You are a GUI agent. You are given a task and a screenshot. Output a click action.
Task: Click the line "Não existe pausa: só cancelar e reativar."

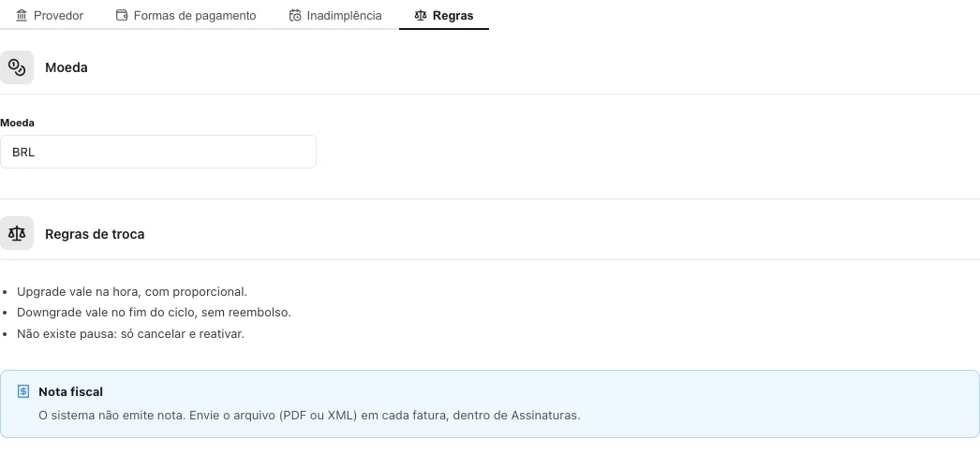[130, 333]
